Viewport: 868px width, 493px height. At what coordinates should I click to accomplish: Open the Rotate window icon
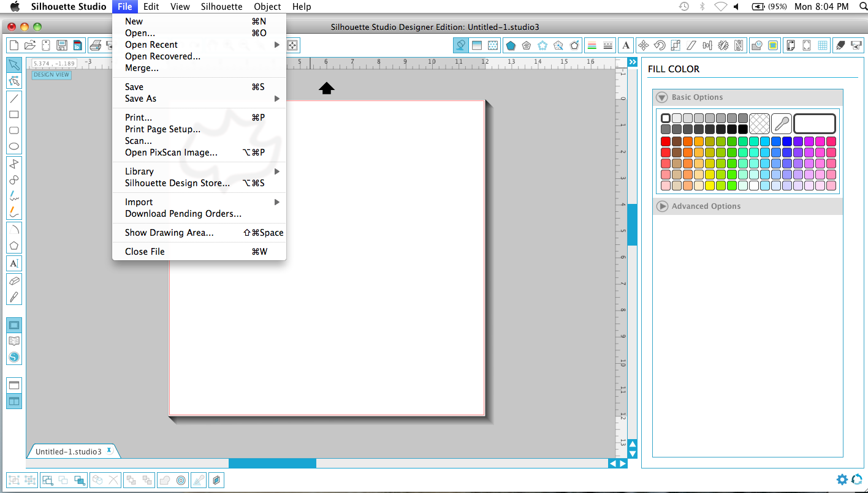coord(660,45)
